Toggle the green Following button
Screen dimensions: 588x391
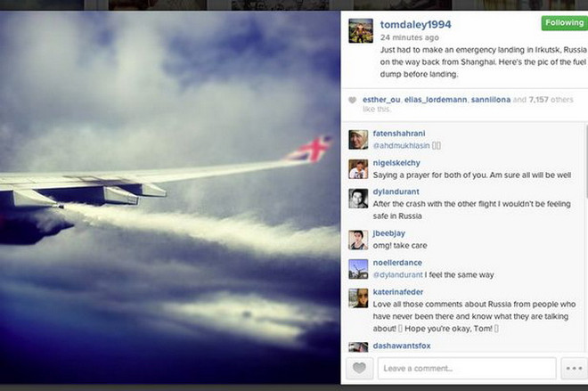pos(564,23)
